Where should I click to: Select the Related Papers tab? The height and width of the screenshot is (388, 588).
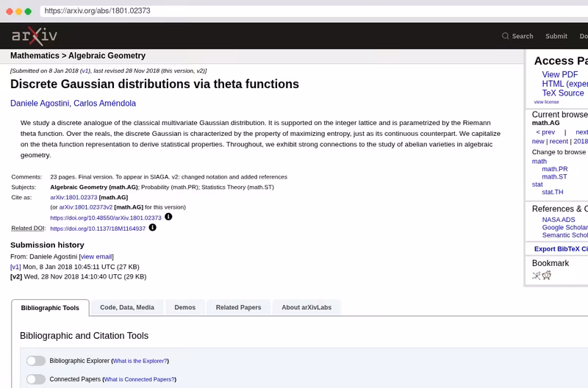[238, 307]
